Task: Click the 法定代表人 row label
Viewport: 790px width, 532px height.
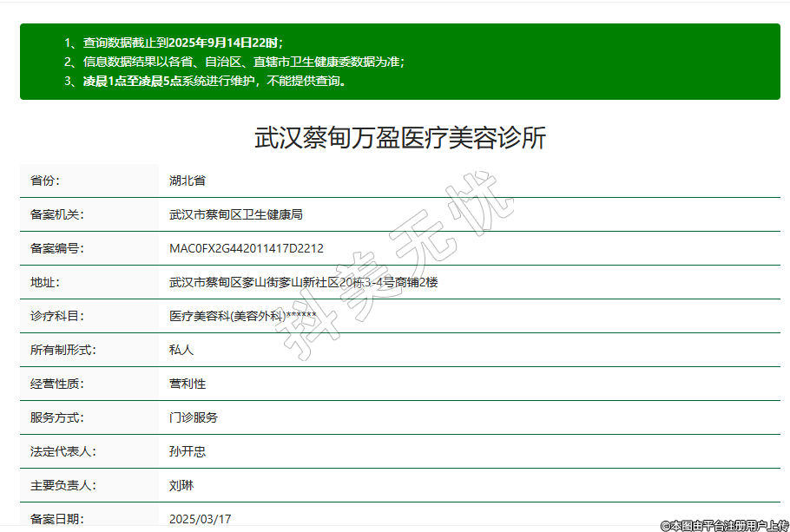Action: coord(63,451)
